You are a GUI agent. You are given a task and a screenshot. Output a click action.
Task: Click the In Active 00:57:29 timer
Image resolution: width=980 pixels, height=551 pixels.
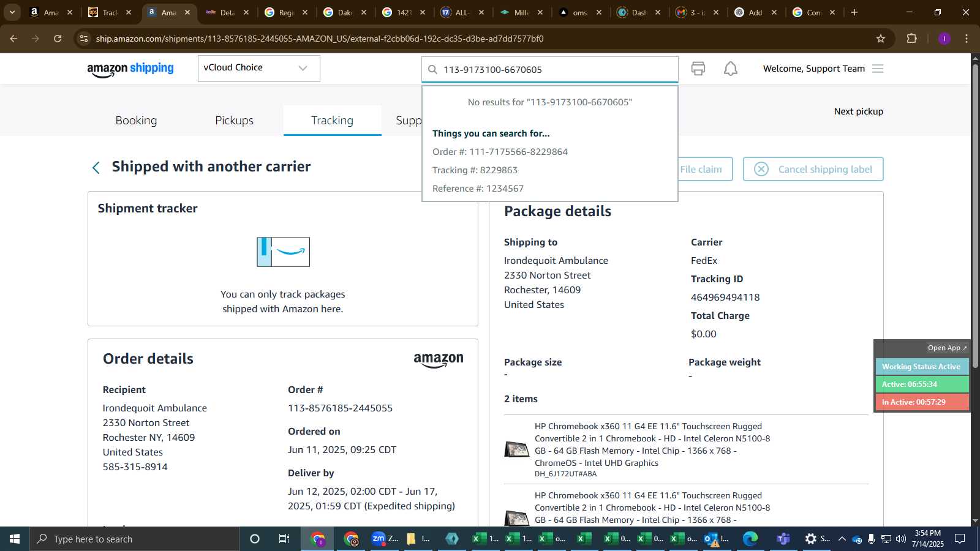922,402
